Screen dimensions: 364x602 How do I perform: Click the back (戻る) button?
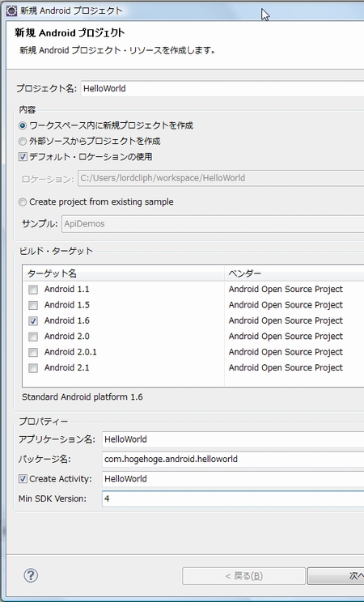pyautogui.click(x=243, y=576)
